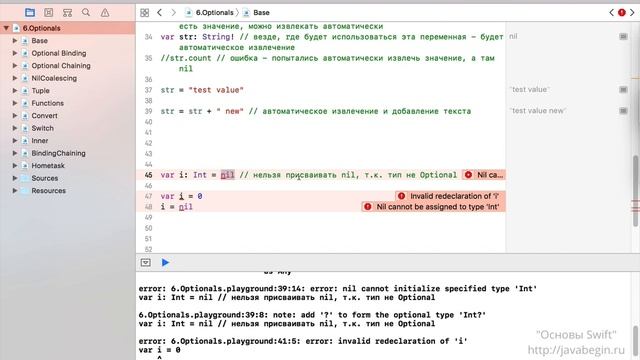Click the quick look icon for nil result
This screenshot has height=360, width=640.
[623, 37]
